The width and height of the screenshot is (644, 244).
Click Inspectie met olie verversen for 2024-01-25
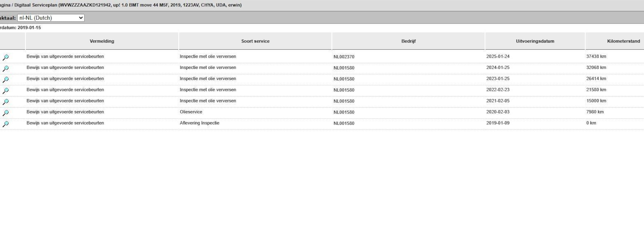coord(208,68)
